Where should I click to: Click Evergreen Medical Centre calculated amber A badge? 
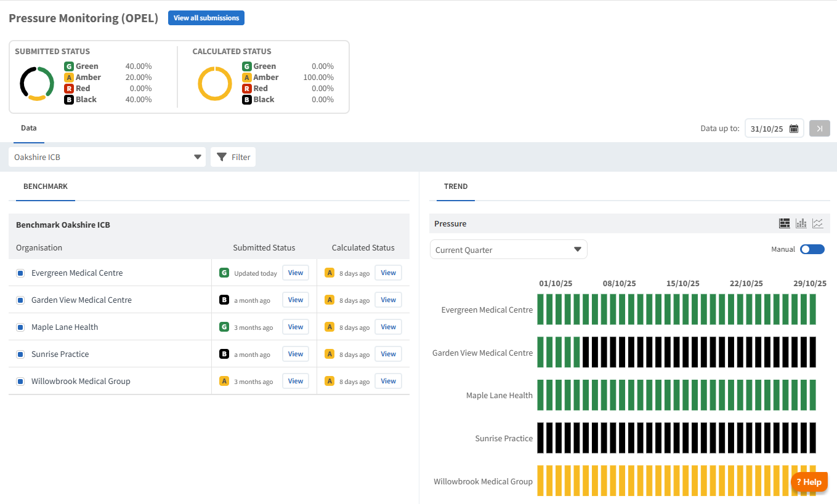pos(330,273)
